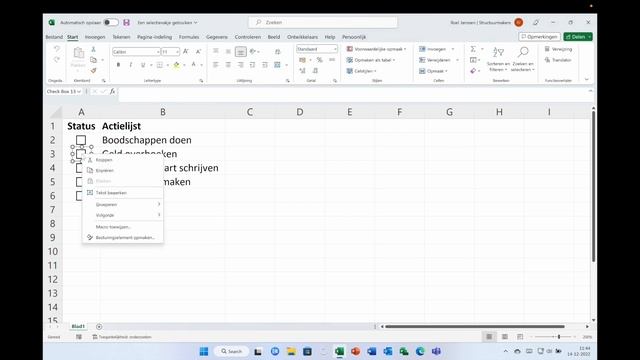Toggle Bold formatting
Viewport: 640px width, 360px height.
(118, 64)
